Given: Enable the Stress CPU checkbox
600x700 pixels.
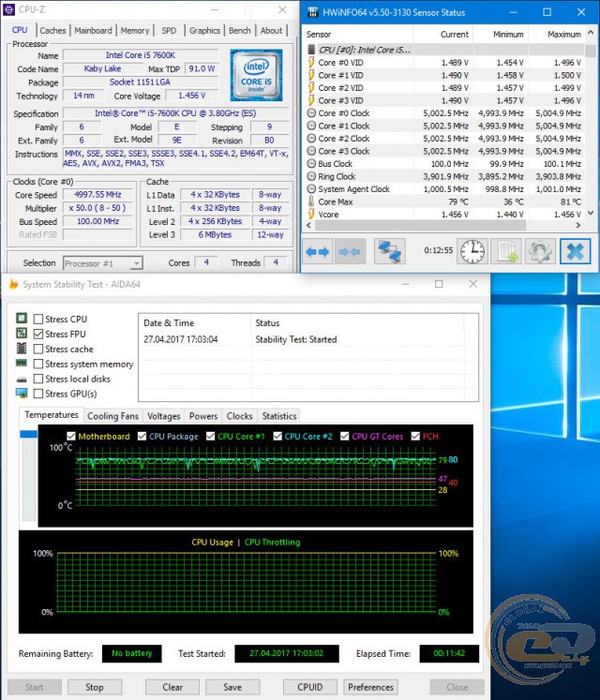Looking at the screenshot, I should click(38, 319).
